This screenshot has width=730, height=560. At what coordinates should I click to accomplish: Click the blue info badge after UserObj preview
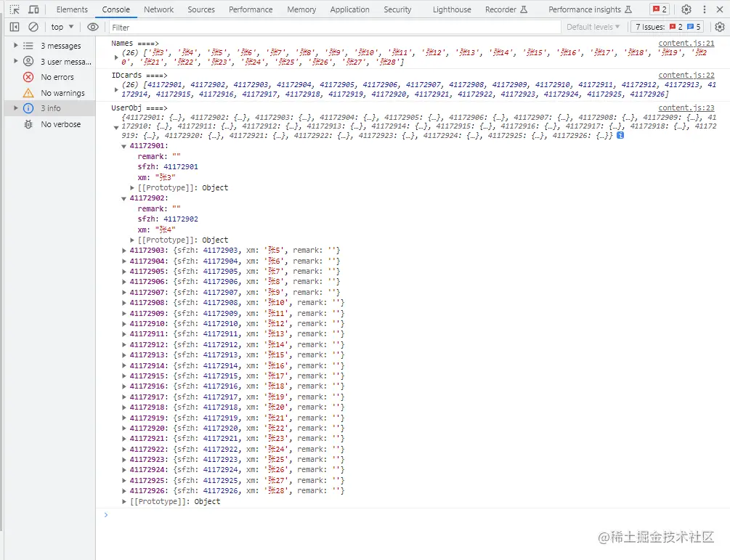click(620, 136)
